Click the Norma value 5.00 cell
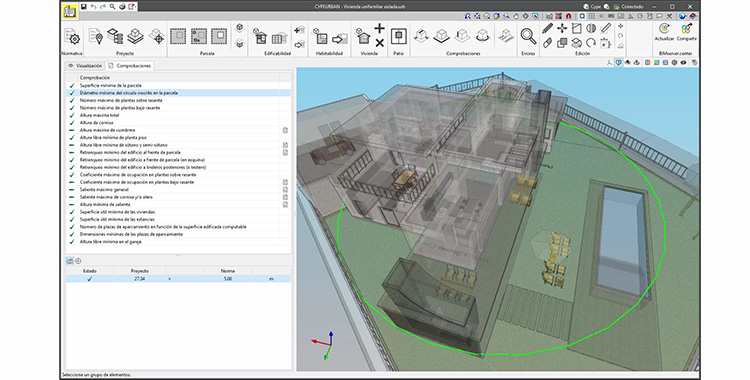This screenshot has width=750, height=380. [228, 279]
